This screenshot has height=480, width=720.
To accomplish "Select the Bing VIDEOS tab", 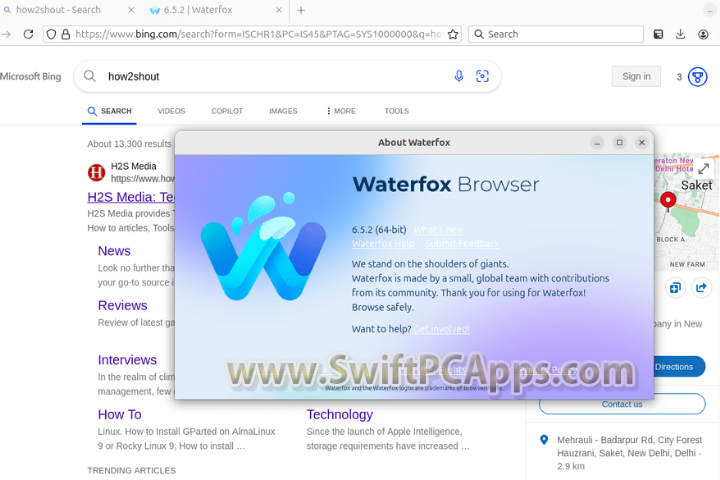I will tap(171, 111).
